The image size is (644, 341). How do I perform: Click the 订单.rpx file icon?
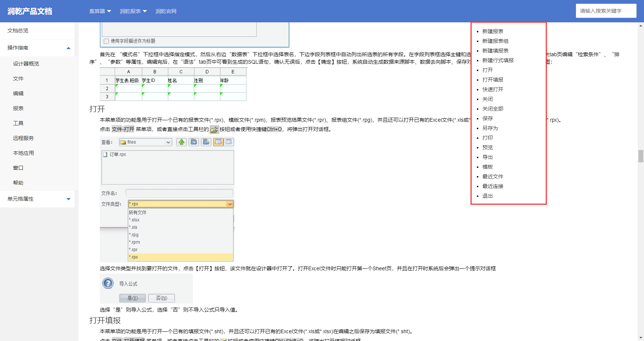(x=105, y=154)
